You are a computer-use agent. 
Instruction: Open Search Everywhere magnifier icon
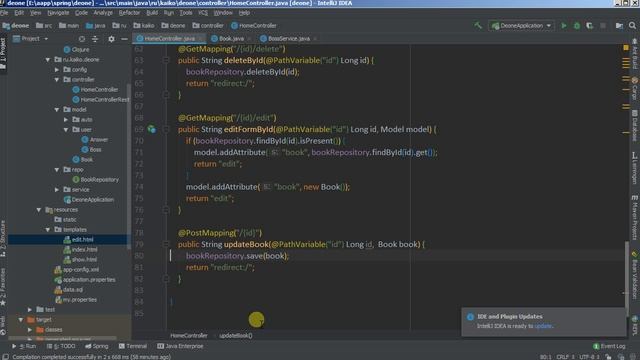tap(632, 26)
